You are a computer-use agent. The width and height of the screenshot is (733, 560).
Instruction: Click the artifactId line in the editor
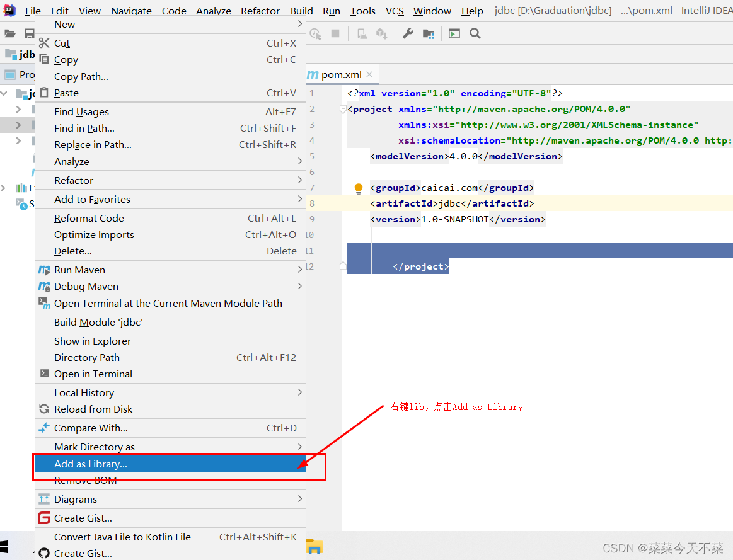click(x=451, y=203)
